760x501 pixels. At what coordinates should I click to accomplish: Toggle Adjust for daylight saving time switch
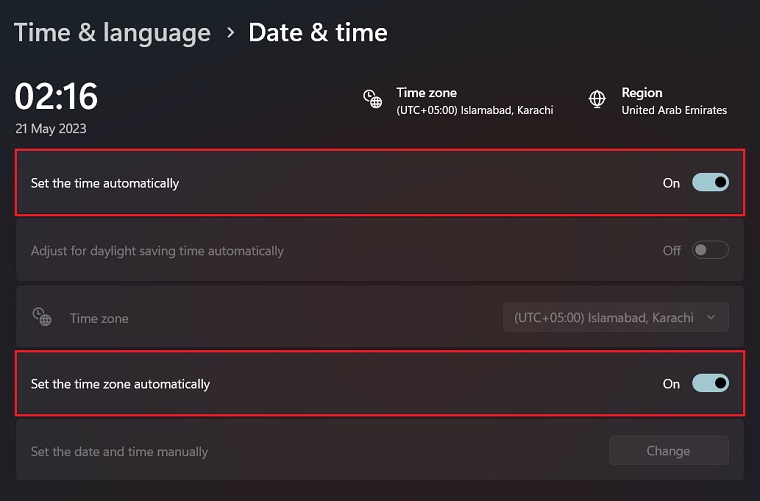point(710,250)
